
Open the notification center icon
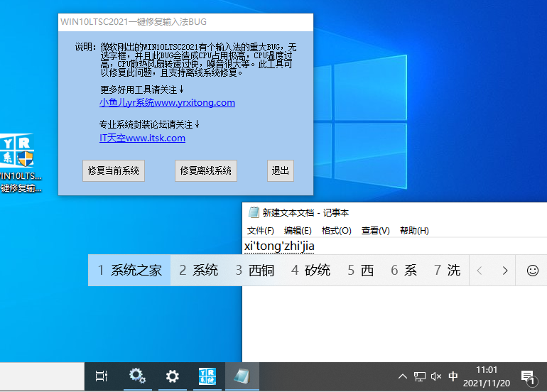tap(528, 377)
